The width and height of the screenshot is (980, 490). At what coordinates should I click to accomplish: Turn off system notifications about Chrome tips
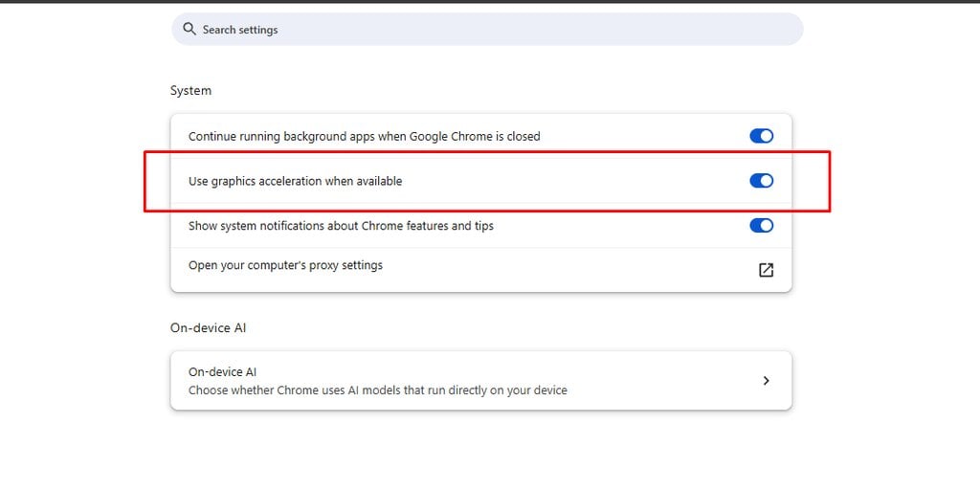[761, 225]
